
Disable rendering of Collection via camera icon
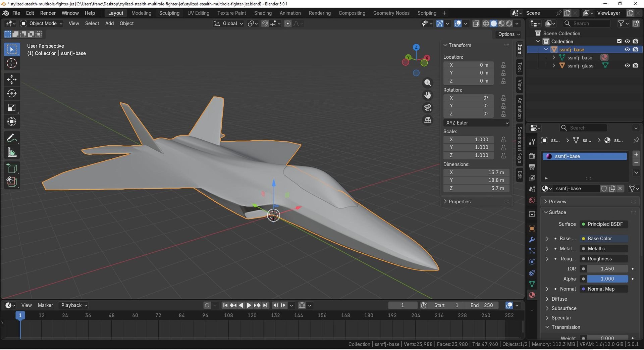point(636,41)
